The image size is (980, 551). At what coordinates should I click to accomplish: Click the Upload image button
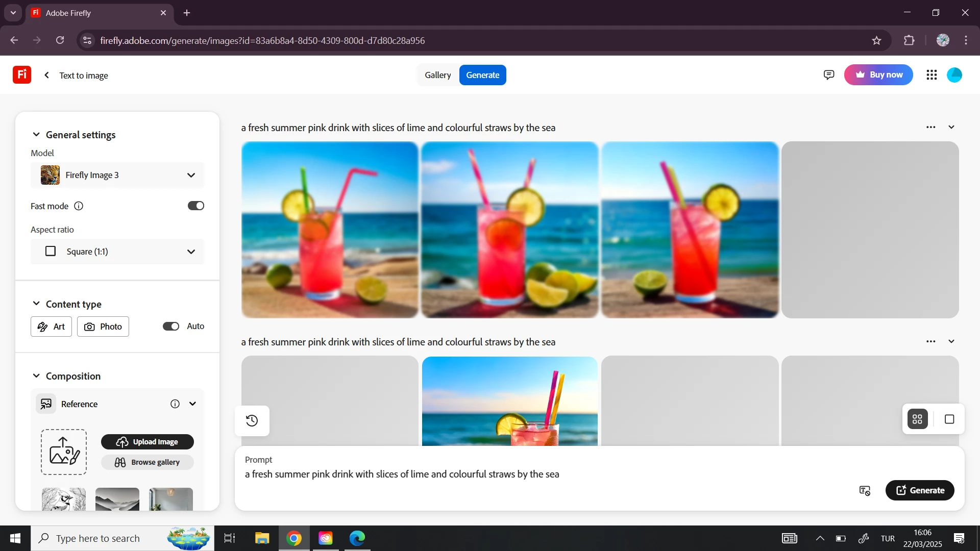(x=148, y=442)
